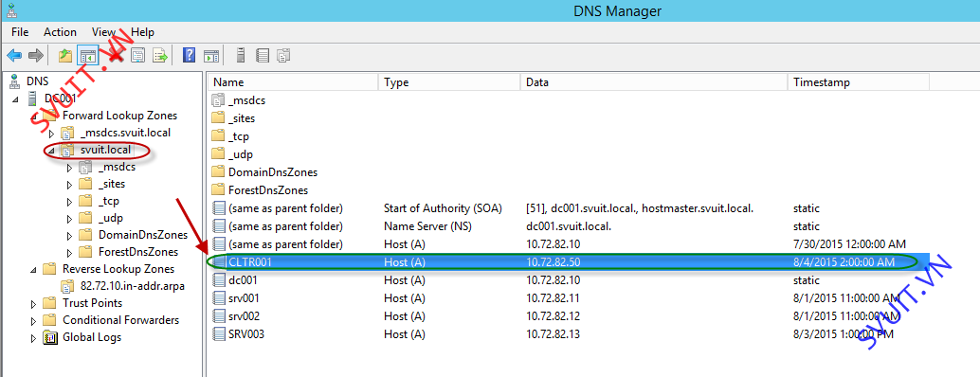The image size is (980, 377).
Task: Select the srv002 host record name
Action: [x=245, y=315]
